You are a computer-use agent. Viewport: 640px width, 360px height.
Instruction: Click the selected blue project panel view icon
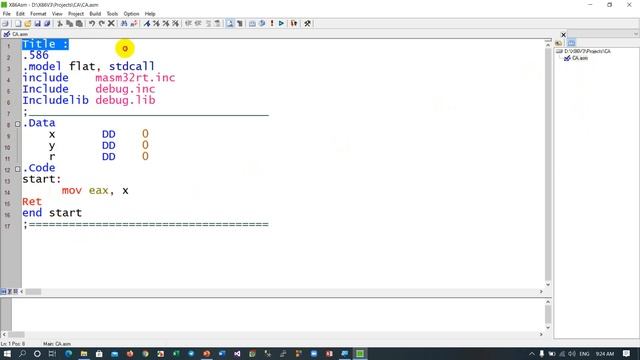[571, 43]
